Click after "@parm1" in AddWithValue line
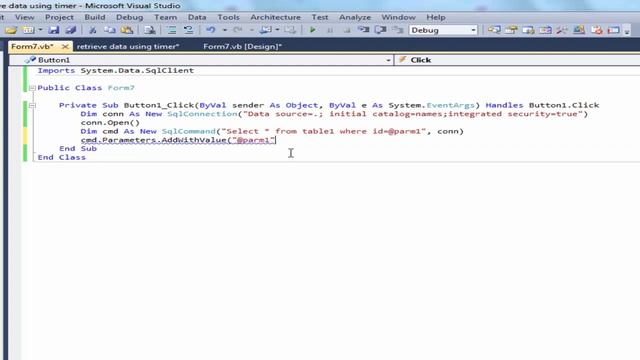This screenshot has width=640, height=360. pos(276,140)
